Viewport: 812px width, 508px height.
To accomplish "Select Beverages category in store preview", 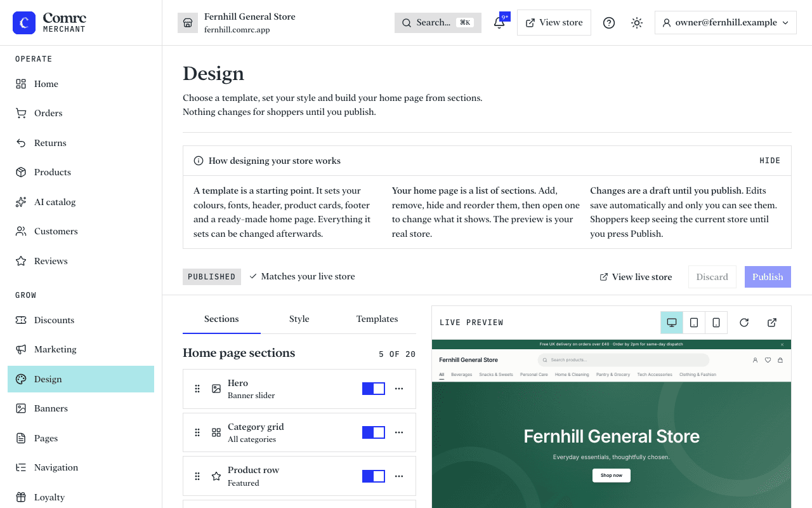I will pos(462,375).
